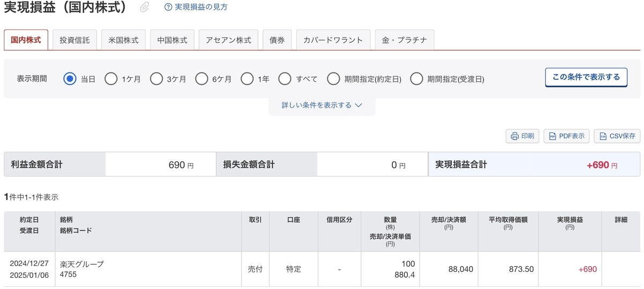This screenshot has width=644, height=289.
Task: Switch to the 投資信託 tab
Action: click(75, 40)
